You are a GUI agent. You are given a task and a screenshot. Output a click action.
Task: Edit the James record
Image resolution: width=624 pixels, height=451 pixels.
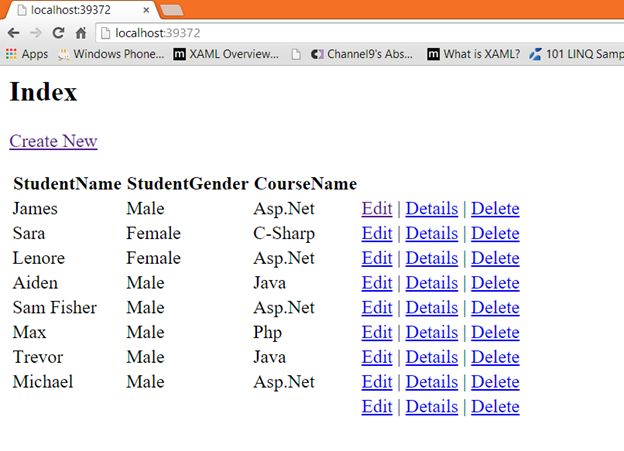[x=377, y=209]
